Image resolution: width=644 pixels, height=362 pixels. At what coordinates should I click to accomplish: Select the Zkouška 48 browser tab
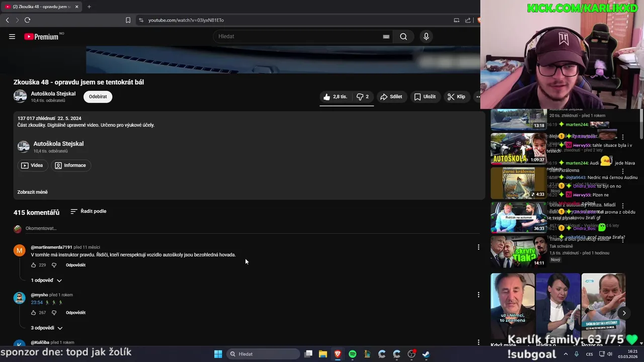(x=41, y=7)
